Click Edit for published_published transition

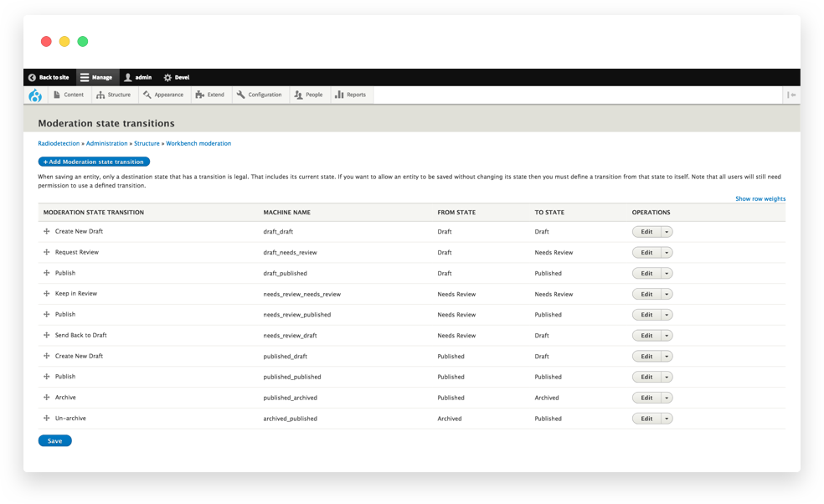[646, 378]
